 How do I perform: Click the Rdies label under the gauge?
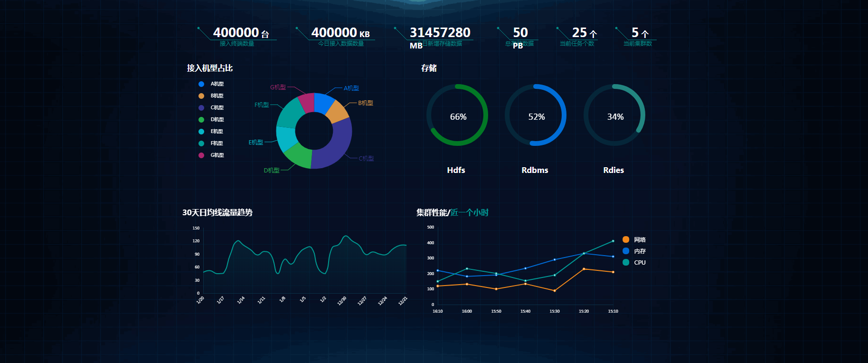click(x=613, y=170)
